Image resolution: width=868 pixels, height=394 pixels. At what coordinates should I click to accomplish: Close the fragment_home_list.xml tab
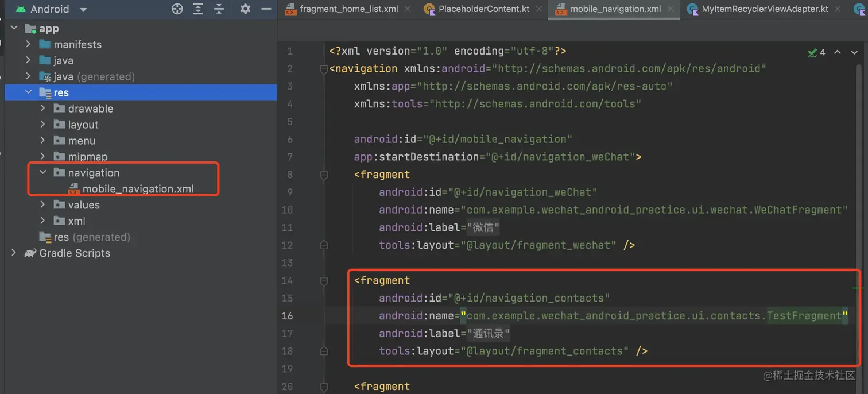408,9
